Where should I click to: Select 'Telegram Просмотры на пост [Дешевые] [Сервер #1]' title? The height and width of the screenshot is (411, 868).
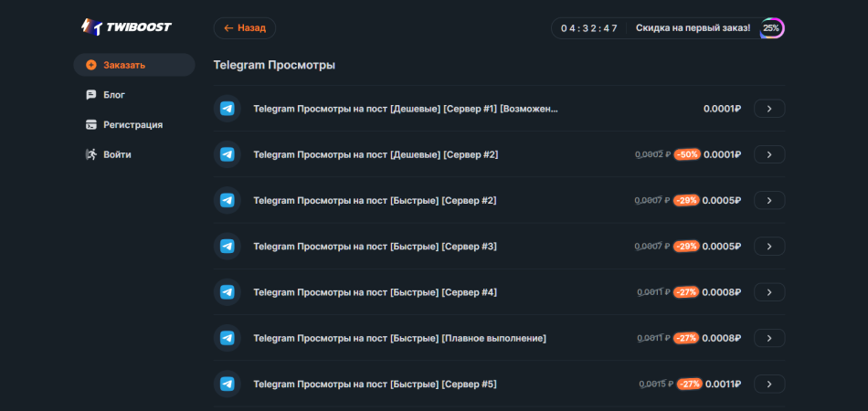click(x=406, y=109)
